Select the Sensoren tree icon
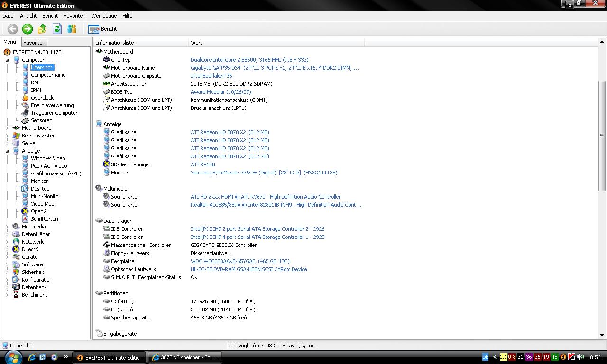Image resolution: width=607 pixels, height=364 pixels. (x=25, y=120)
